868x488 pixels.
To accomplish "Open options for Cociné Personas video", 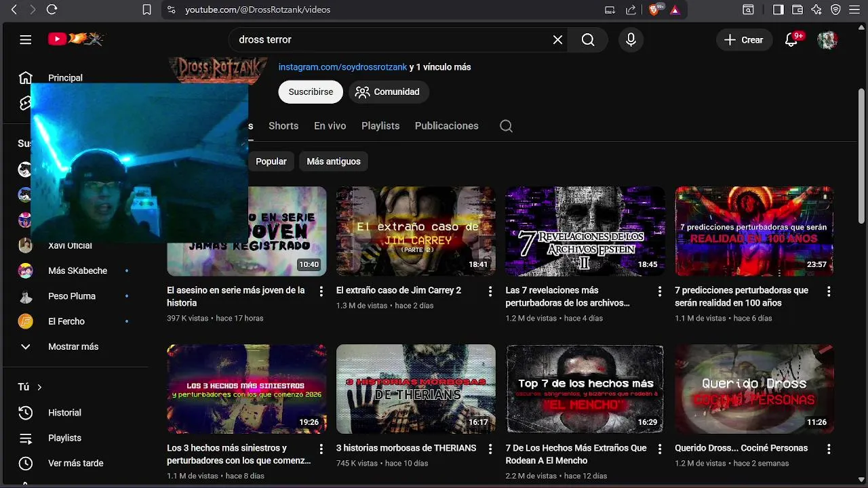I will click(x=829, y=449).
